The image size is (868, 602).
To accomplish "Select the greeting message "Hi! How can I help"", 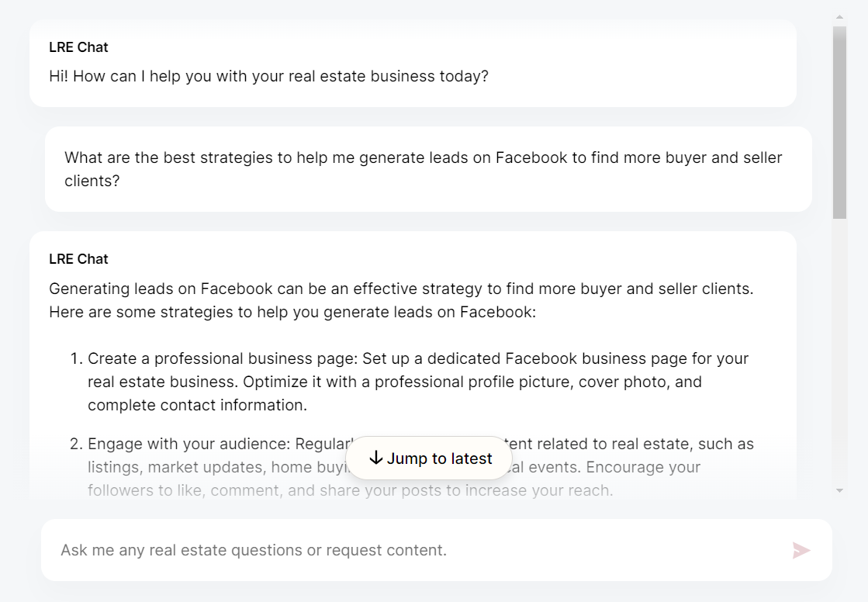I will pos(268,77).
